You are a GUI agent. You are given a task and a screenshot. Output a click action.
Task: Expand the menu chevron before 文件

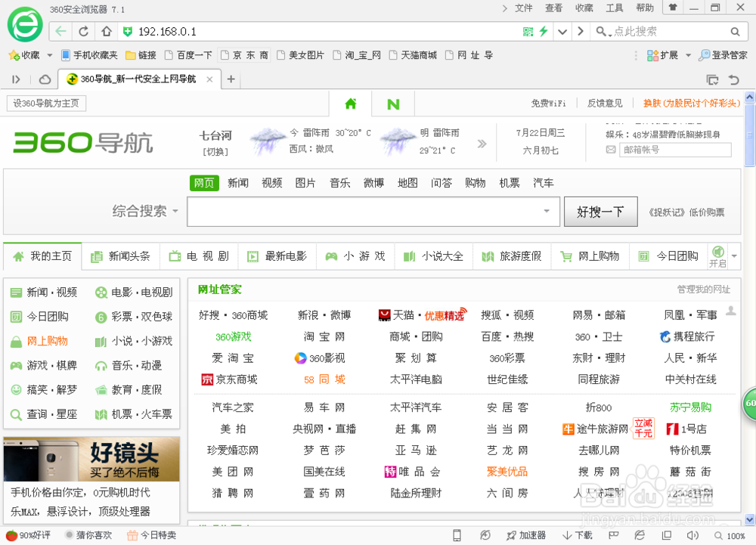(505, 8)
